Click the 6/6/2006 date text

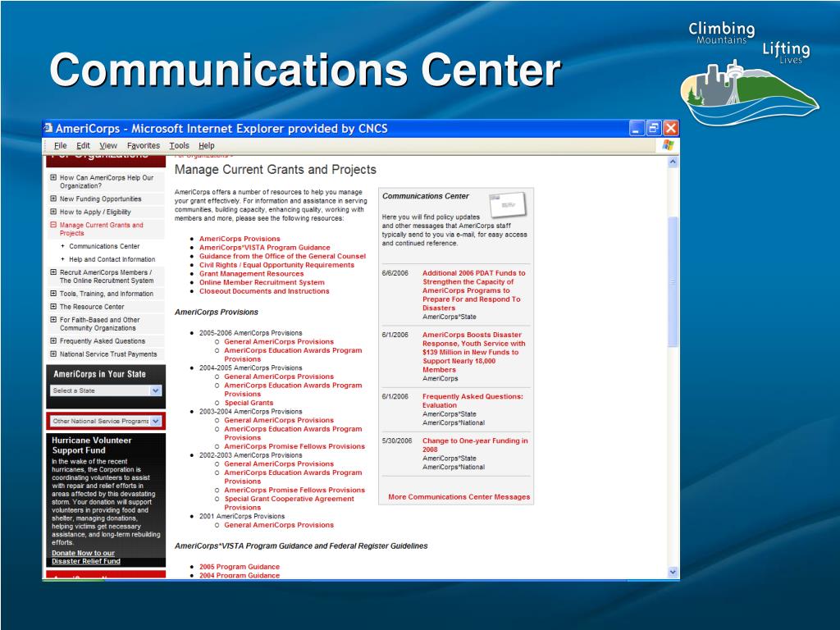point(395,273)
